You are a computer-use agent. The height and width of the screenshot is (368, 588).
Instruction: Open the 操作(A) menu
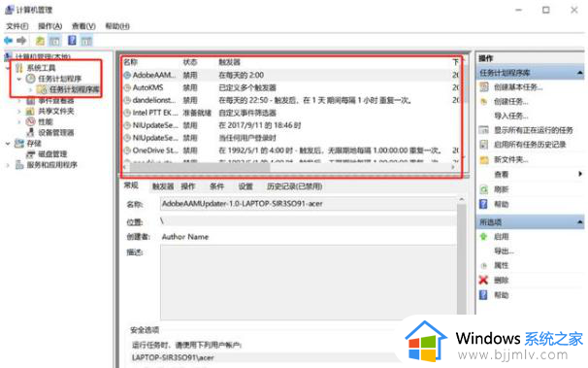coord(49,26)
